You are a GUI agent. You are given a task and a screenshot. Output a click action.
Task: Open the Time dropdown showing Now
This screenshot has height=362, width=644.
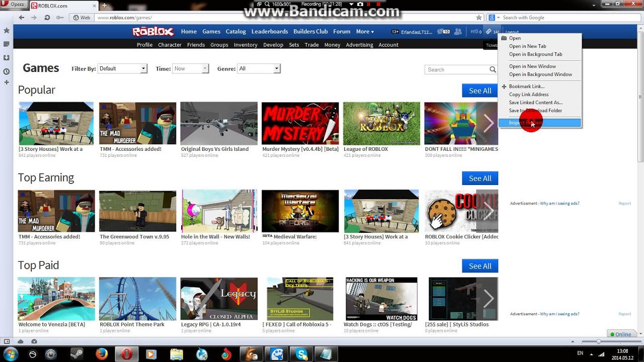[x=191, y=68]
